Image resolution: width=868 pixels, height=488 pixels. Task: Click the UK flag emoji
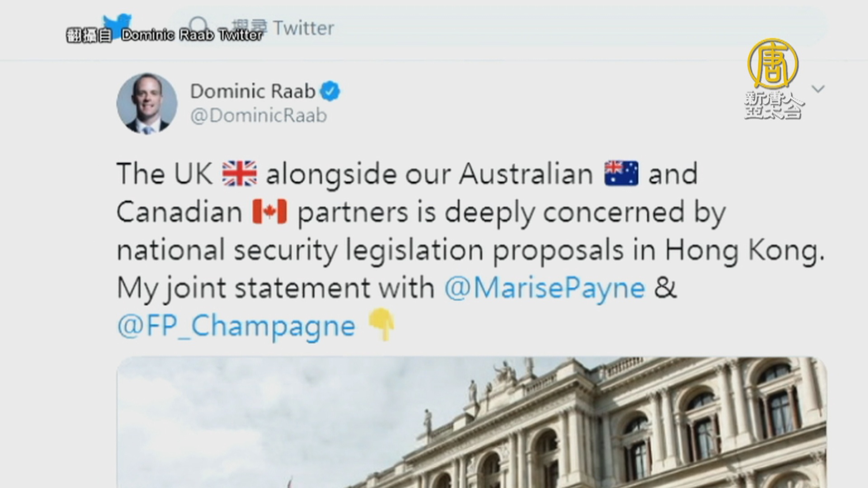[x=239, y=174]
